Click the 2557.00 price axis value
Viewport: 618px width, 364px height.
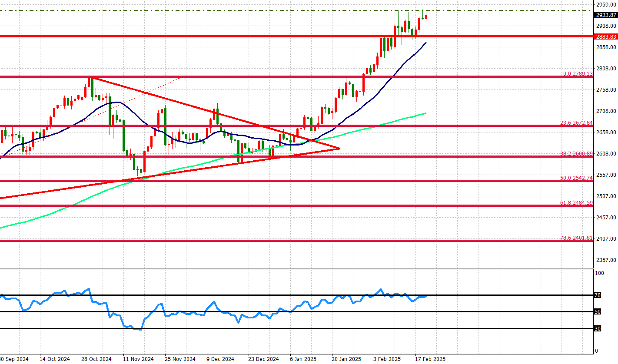click(x=606, y=175)
